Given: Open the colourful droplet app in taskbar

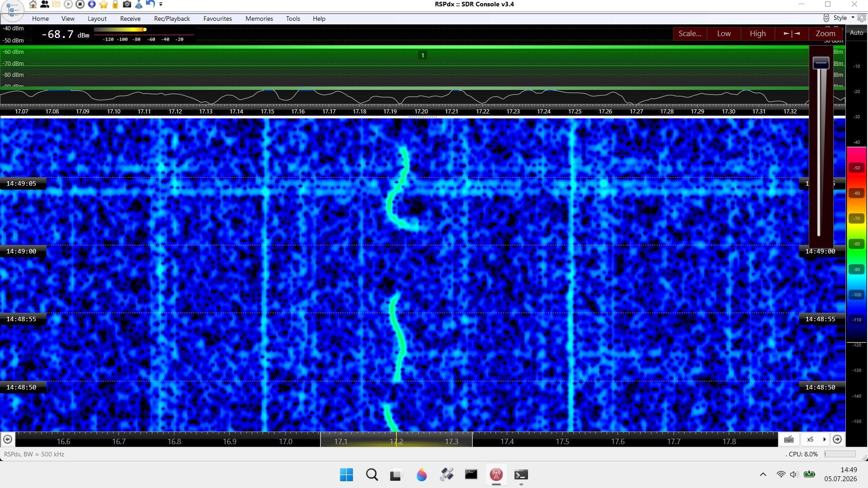Looking at the screenshot, I should 421,475.
